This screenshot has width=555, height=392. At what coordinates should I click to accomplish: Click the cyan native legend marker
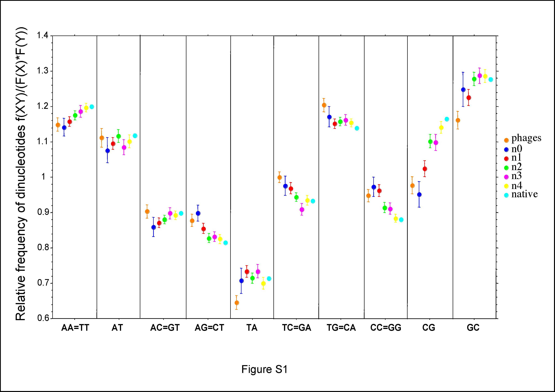pos(506,195)
